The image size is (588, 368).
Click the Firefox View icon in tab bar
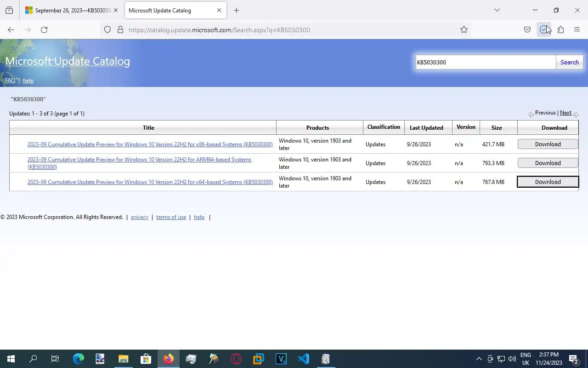coord(9,10)
